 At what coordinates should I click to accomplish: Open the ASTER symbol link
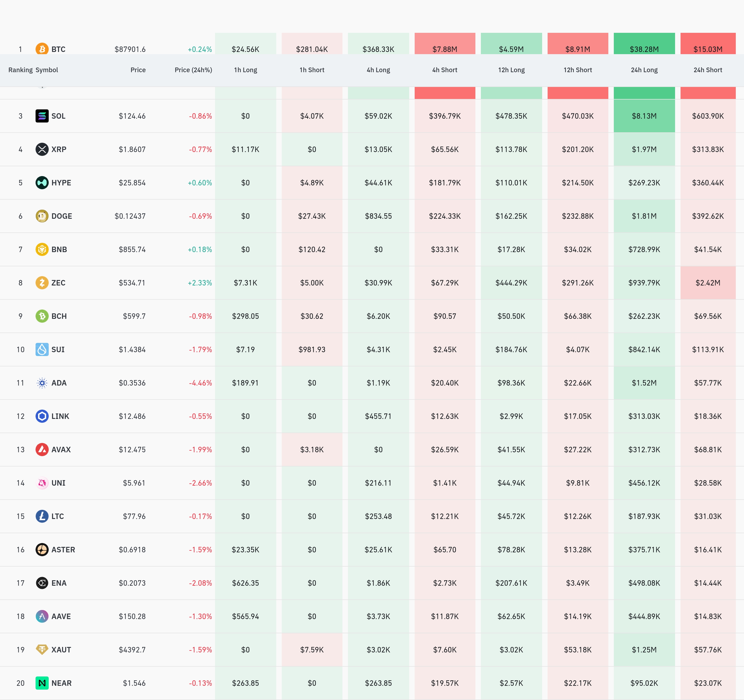click(63, 550)
